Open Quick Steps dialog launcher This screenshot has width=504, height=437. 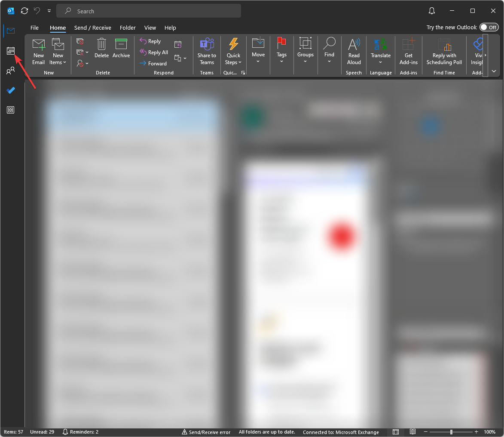point(243,73)
